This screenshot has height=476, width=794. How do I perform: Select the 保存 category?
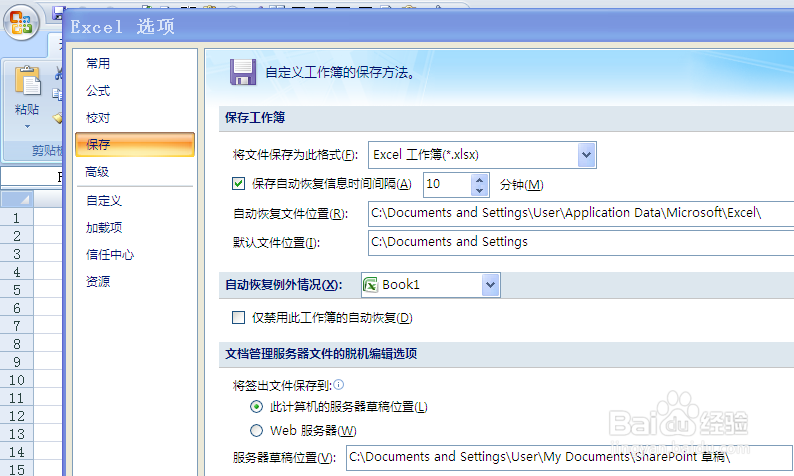click(135, 144)
